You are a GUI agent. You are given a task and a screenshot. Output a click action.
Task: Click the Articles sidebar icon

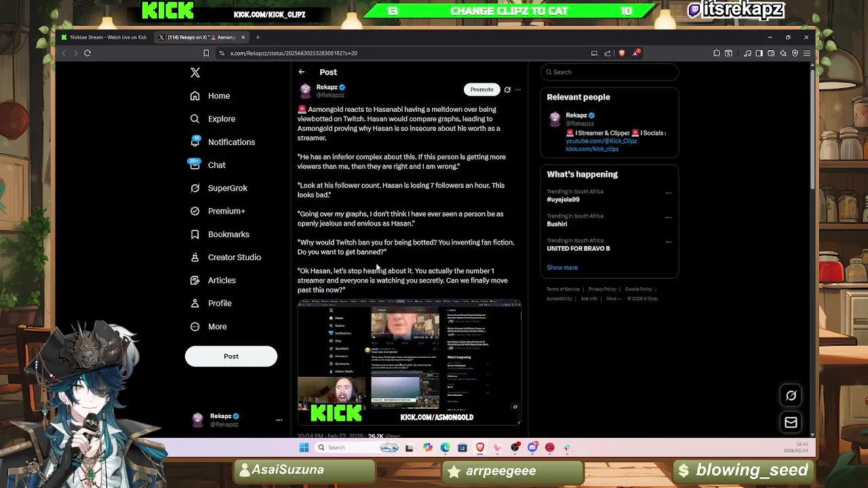pyautogui.click(x=195, y=280)
